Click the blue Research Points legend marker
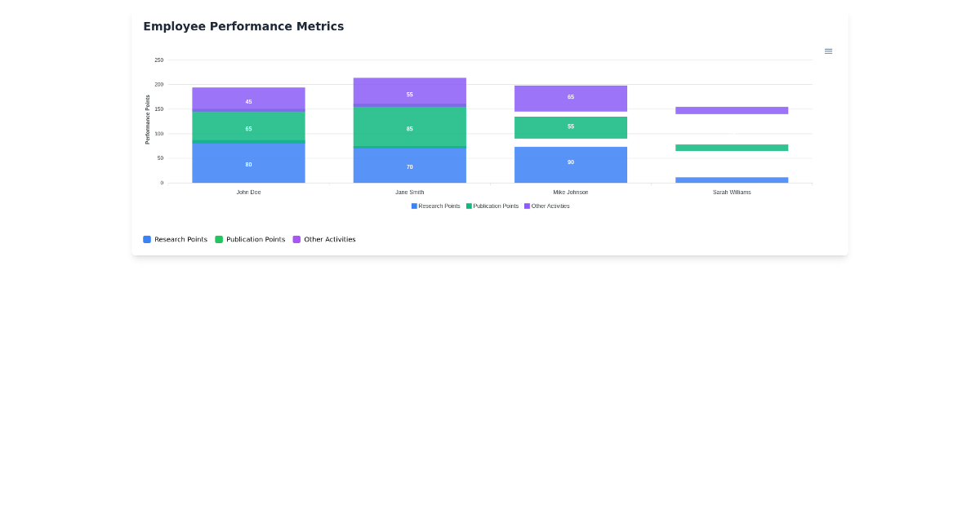The height and width of the screenshot is (514, 980). point(412,206)
